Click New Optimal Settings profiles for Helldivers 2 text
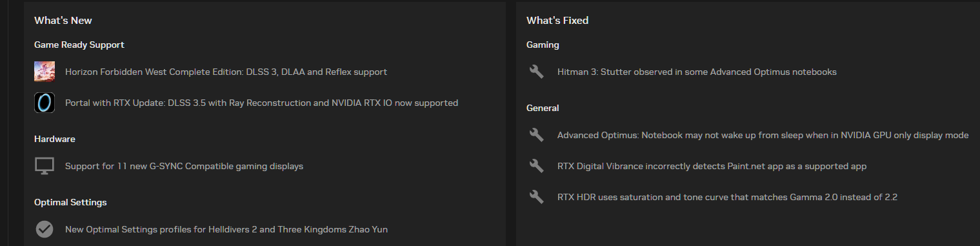 click(226, 229)
